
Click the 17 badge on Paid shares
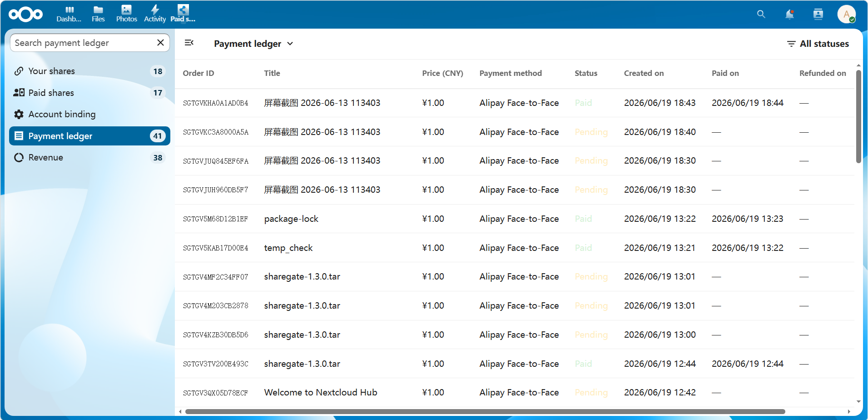click(158, 93)
